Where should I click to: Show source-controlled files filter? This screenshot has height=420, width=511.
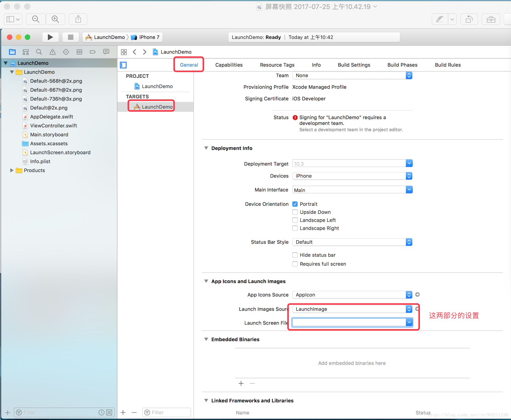pos(109,412)
